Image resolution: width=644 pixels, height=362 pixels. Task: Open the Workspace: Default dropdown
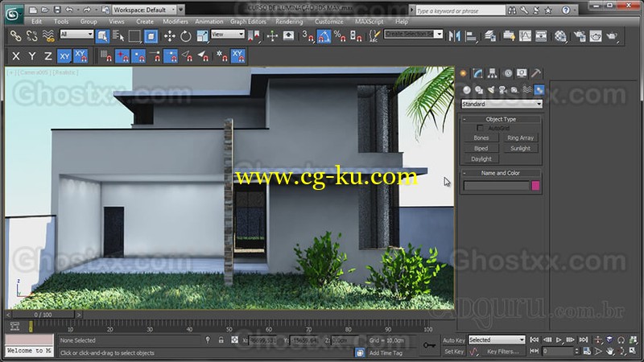(144, 10)
